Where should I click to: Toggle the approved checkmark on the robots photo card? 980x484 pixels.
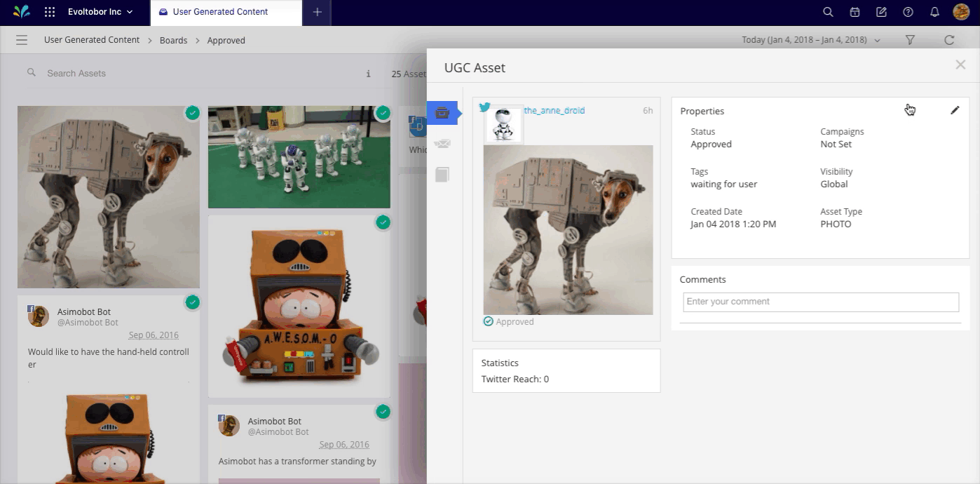[x=383, y=112]
